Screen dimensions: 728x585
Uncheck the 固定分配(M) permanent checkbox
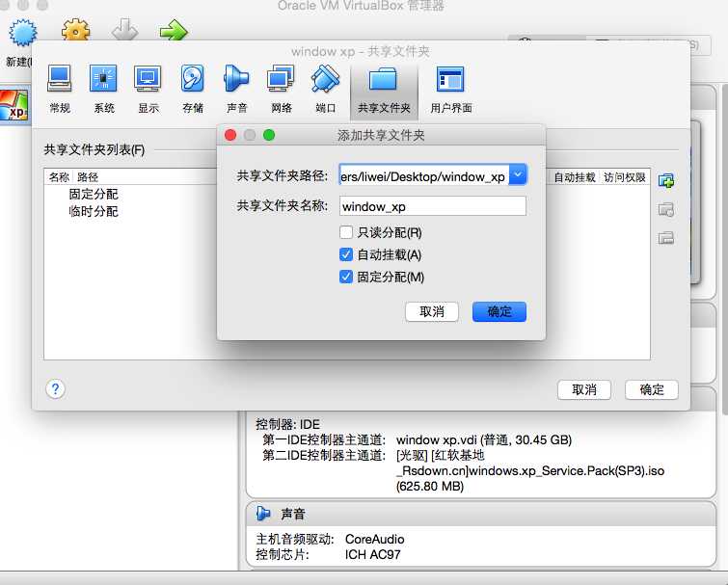pyautogui.click(x=346, y=277)
